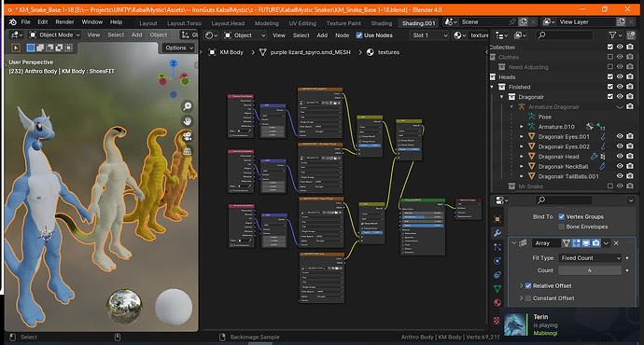Toggle the Relative Offset checkbox
The image size is (644, 345).
[528, 285]
